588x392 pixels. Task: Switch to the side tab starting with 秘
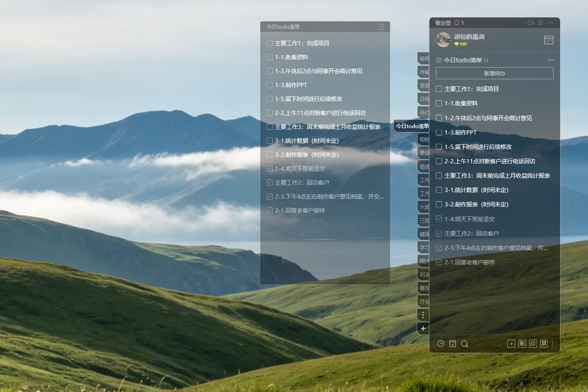pyautogui.click(x=423, y=59)
